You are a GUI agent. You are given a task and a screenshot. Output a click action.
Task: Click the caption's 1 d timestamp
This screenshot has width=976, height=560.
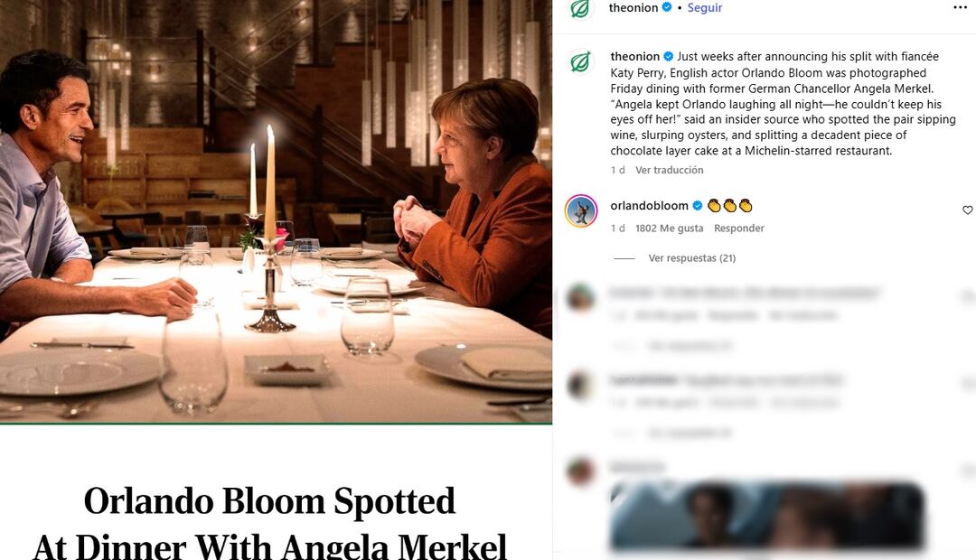[x=618, y=170]
